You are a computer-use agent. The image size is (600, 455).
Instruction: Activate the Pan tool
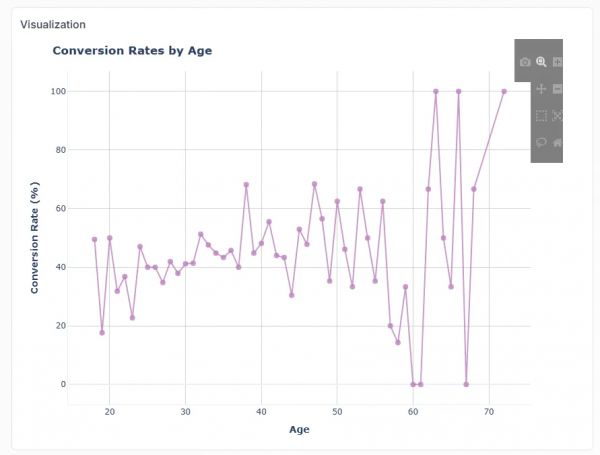[x=541, y=89]
